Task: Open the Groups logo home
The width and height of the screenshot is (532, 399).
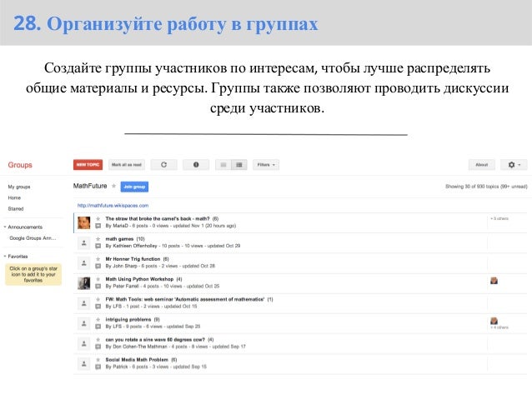Action: point(20,165)
